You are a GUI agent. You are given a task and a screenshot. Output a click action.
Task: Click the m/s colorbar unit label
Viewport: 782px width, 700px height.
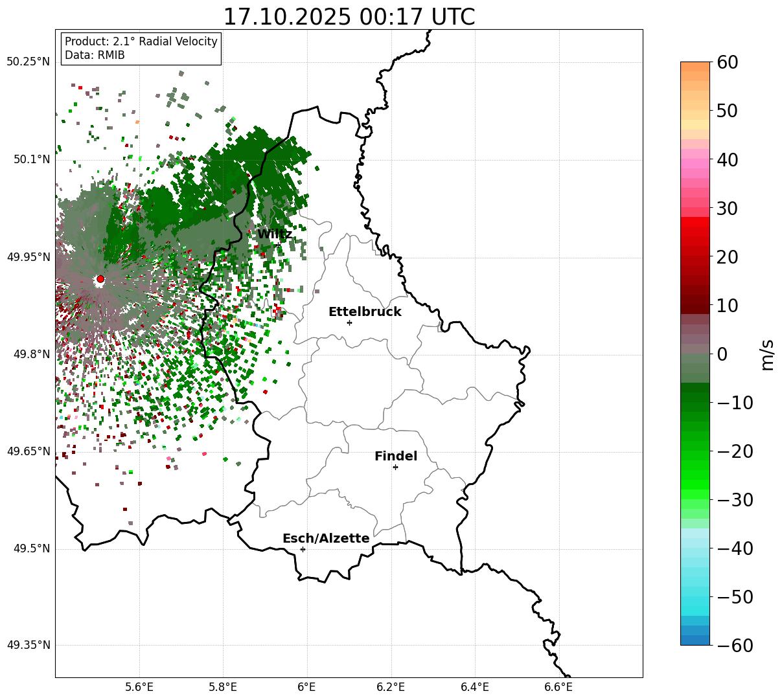click(766, 354)
